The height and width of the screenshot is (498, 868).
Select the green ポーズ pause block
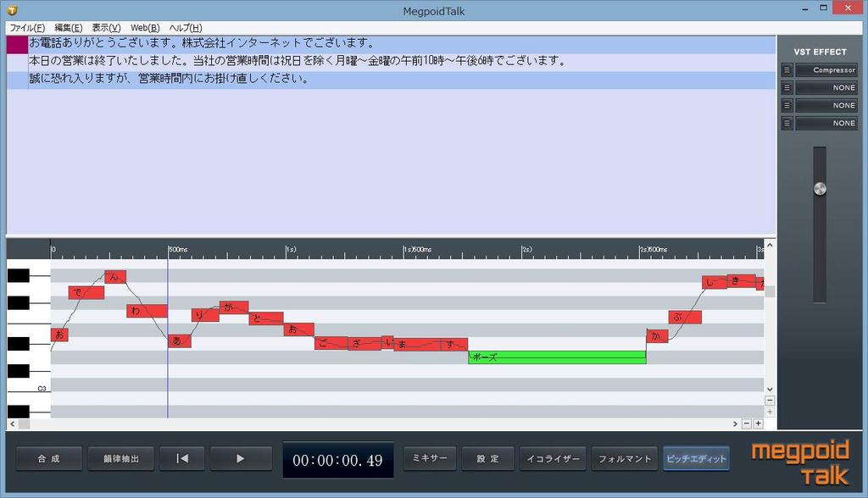coord(557,357)
